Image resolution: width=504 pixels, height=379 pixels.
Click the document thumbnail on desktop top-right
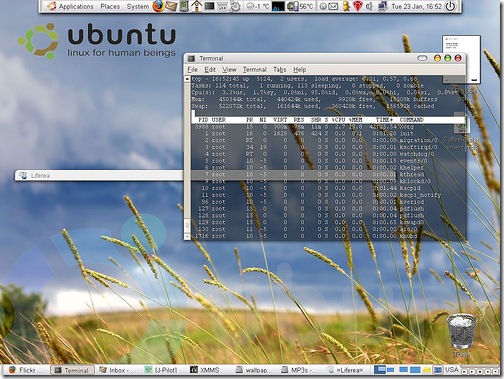(x=461, y=59)
